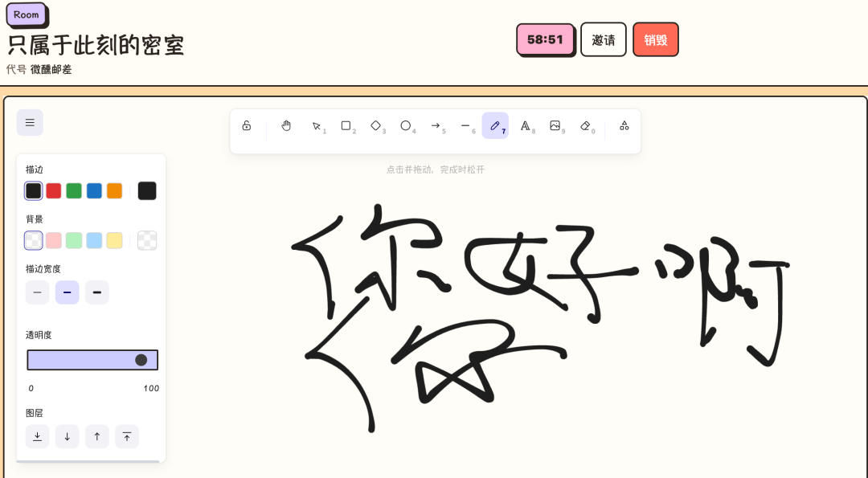868x478 pixels.
Task: Click the 透明度 opacity label
Action: (x=39, y=335)
